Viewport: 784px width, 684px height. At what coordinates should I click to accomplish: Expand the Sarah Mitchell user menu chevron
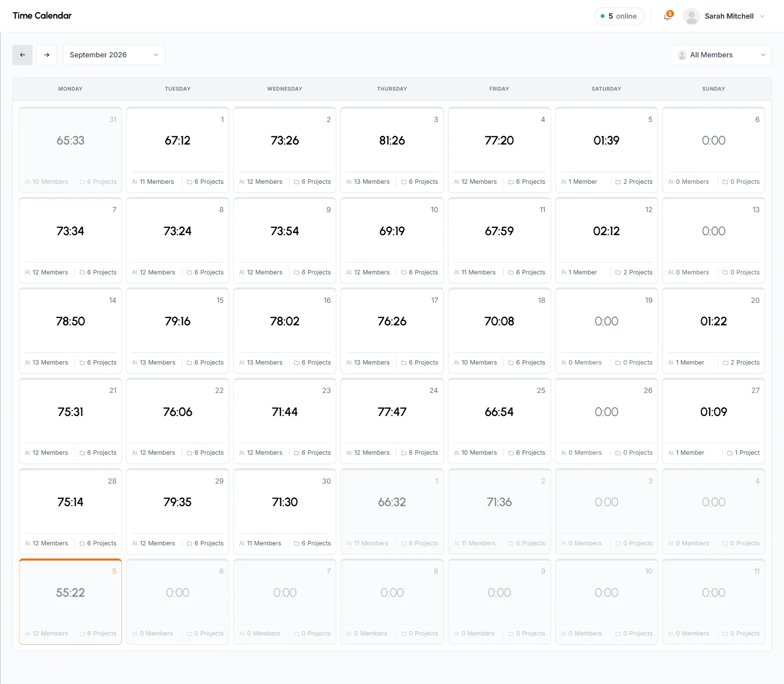pyautogui.click(x=762, y=16)
